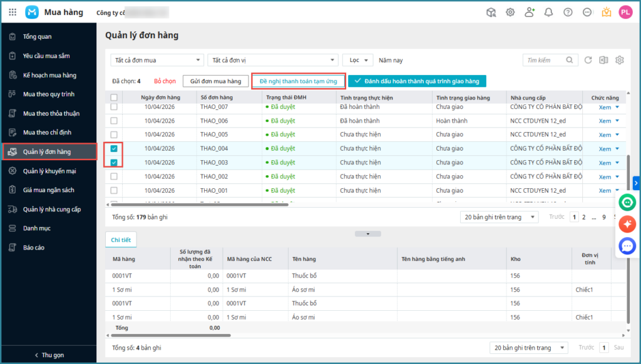Image resolution: width=641 pixels, height=364 pixels.
Task: Open 'Yêu cầu mua sắm' in sidebar
Action: point(46,56)
